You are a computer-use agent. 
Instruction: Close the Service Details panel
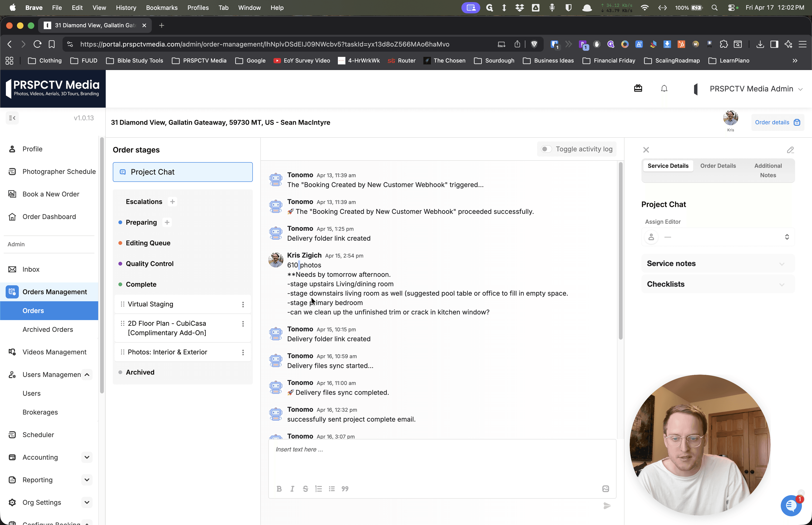coord(646,150)
